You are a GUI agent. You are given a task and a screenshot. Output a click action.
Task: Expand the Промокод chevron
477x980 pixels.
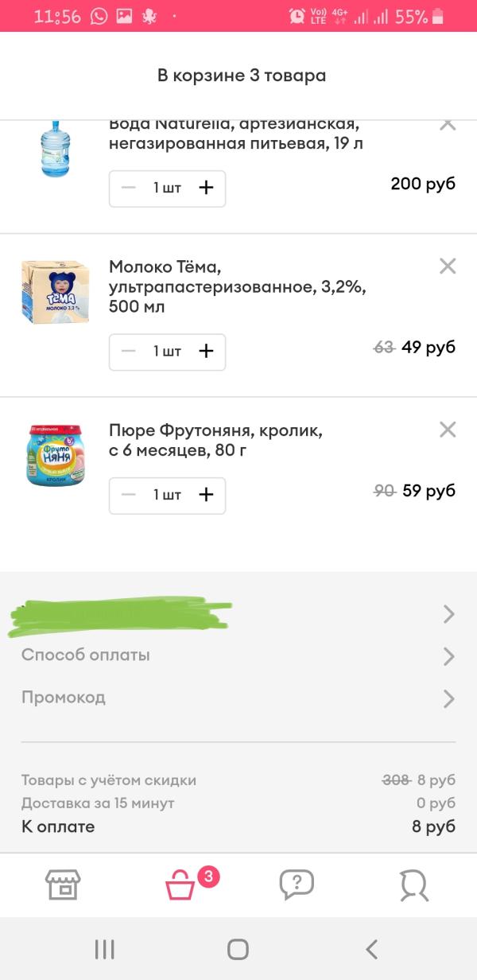pos(449,698)
